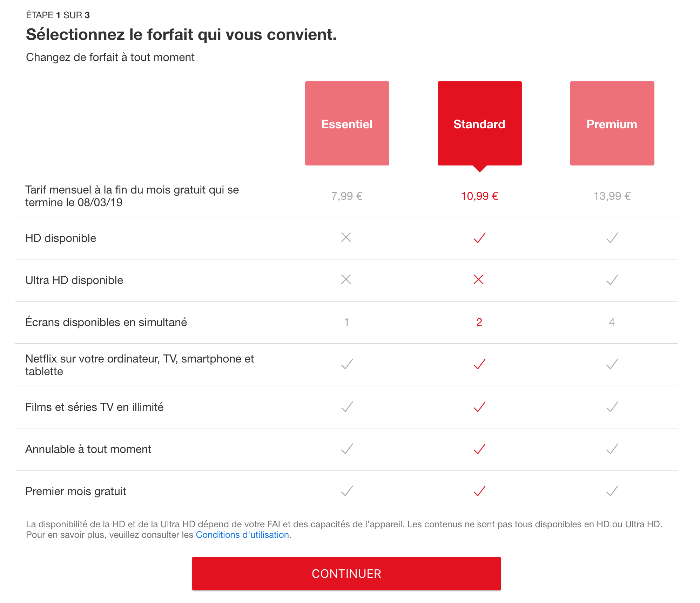
Task: Click the Standard HD disponible red checkmark
Action: tap(479, 238)
